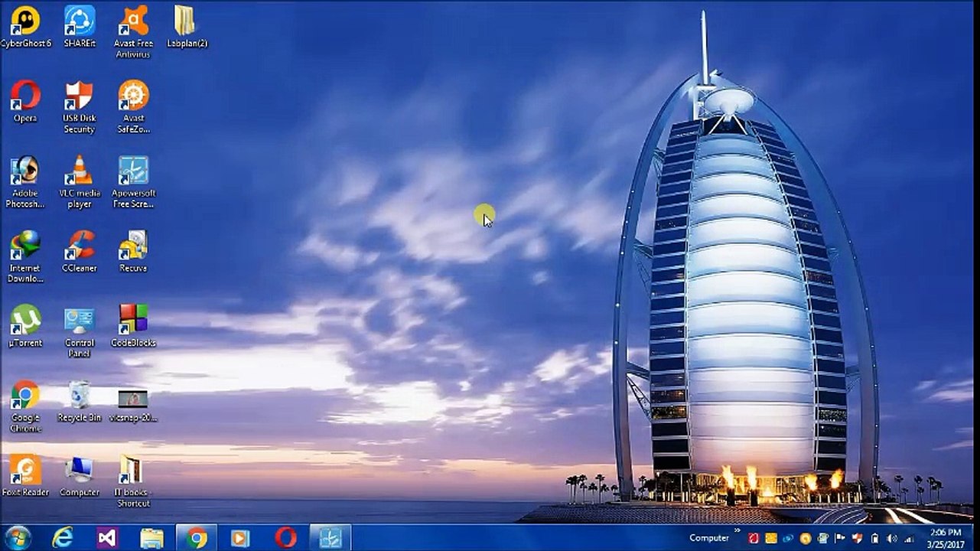980x551 pixels.
Task: Switch to Apowersoft recorder on the taskbar
Action: [x=330, y=537]
